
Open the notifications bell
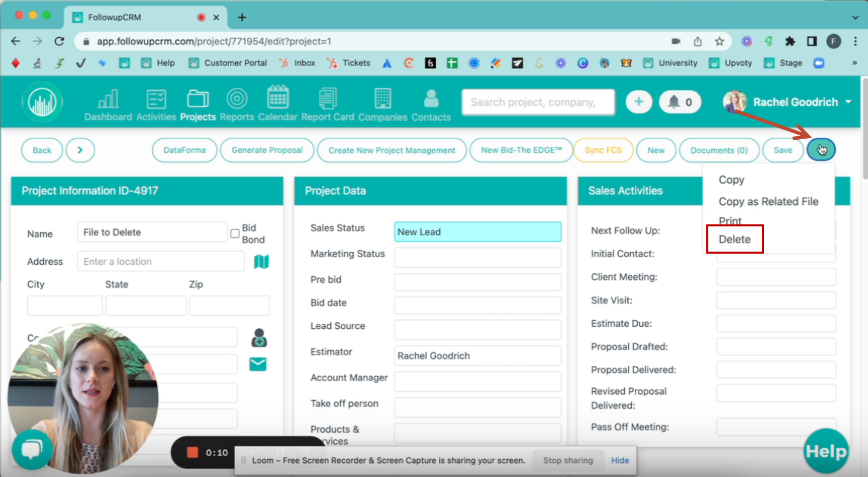tap(680, 102)
